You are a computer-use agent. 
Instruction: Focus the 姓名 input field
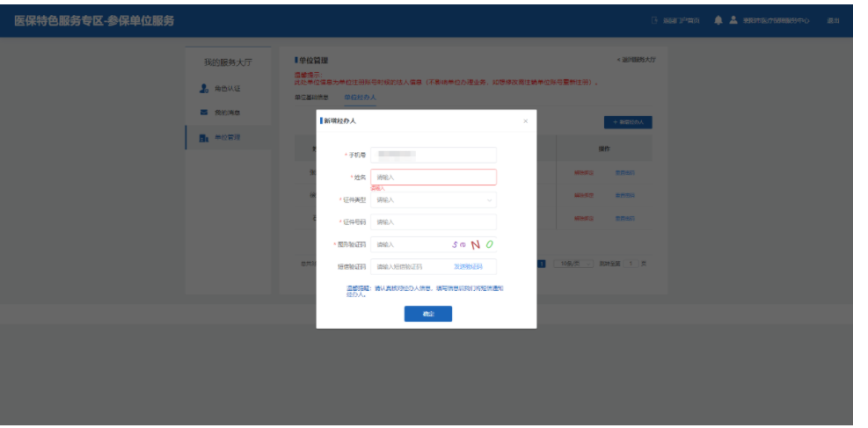tap(434, 177)
